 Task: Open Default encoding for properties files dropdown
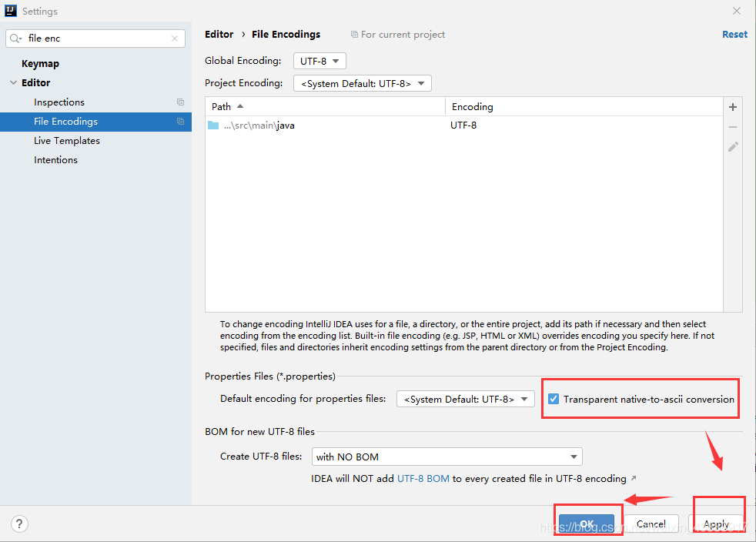(465, 399)
